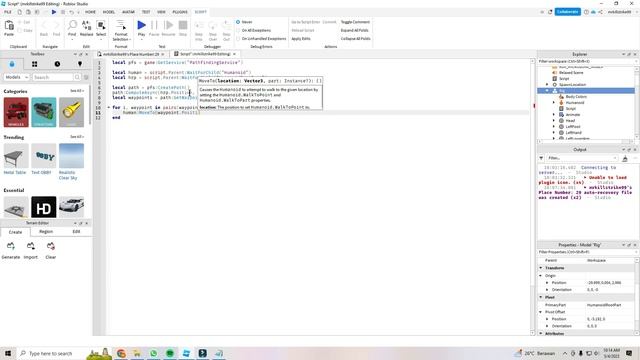
Task: Select the Realistic Clear Sky thumbnail
Action: [71, 156]
